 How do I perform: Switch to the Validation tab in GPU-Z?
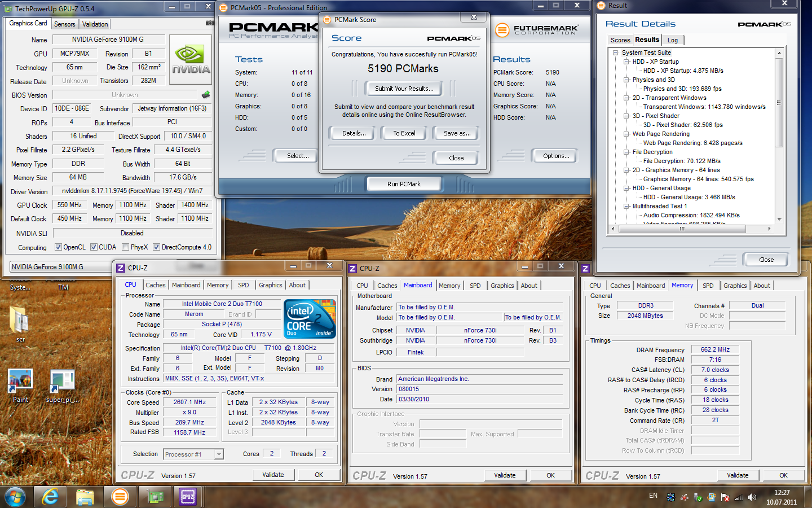(95, 24)
